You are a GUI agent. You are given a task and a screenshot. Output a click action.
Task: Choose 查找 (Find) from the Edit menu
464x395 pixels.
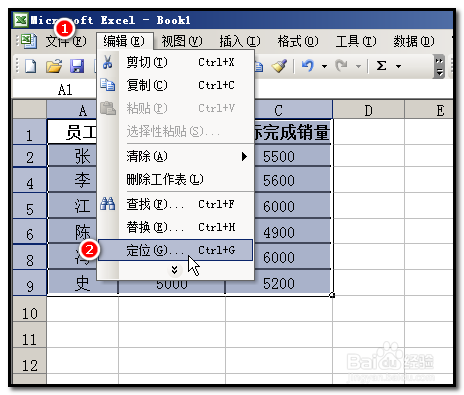click(175, 204)
